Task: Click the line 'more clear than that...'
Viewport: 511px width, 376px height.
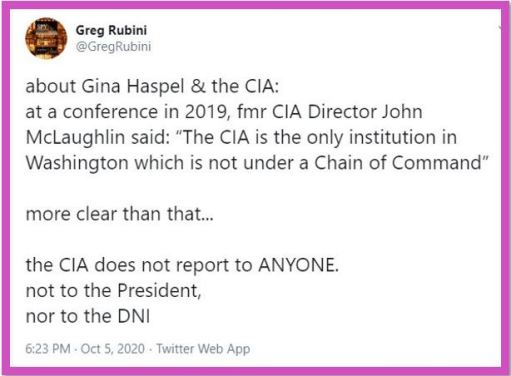Action: coord(119,214)
